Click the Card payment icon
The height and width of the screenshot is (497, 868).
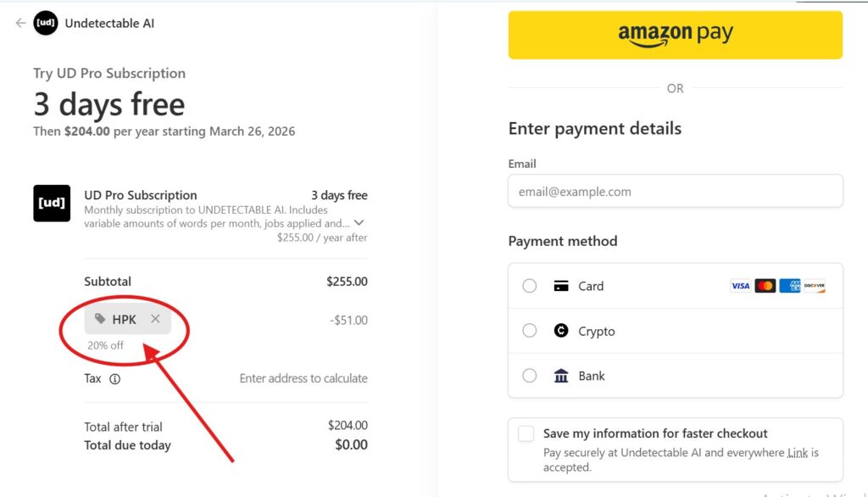[x=560, y=286]
